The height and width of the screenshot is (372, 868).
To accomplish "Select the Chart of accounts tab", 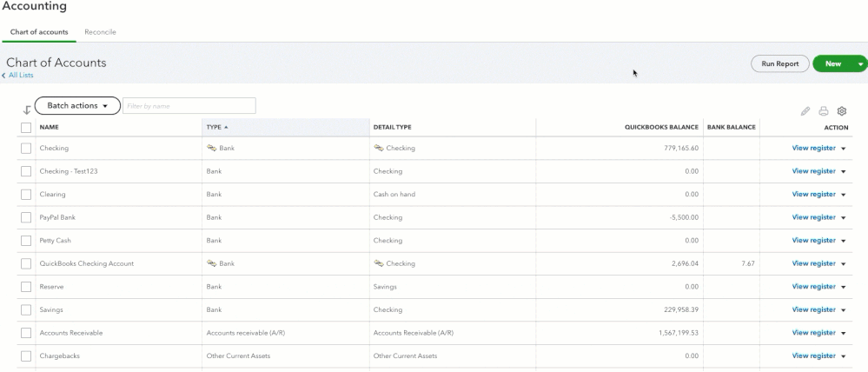I will pyautogui.click(x=39, y=32).
